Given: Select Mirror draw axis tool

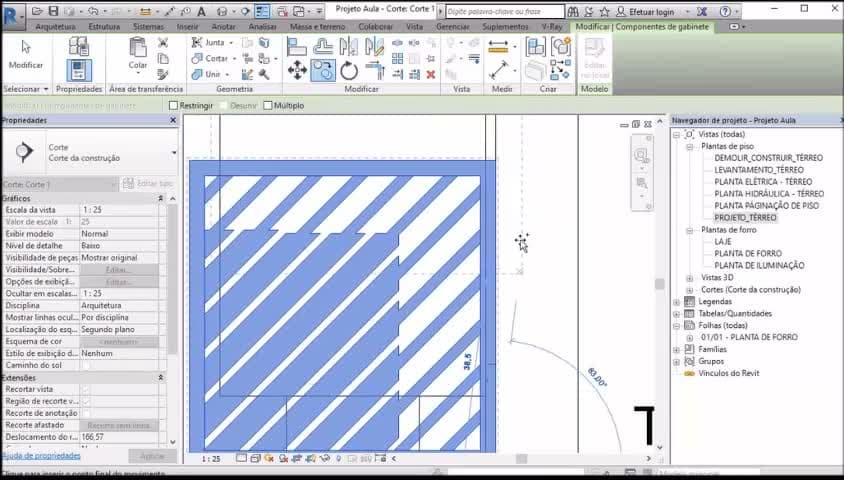Looking at the screenshot, I should coord(374,47).
